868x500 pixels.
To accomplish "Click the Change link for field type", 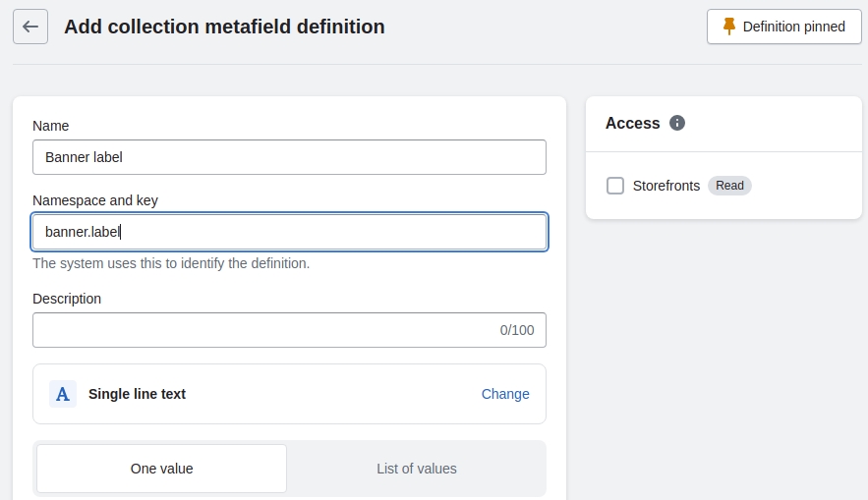I will pos(505,394).
